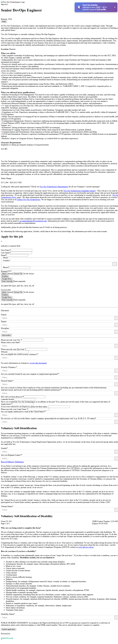Focus the First Name input field
This screenshot has width=118, height=644.
[x=21, y=250]
